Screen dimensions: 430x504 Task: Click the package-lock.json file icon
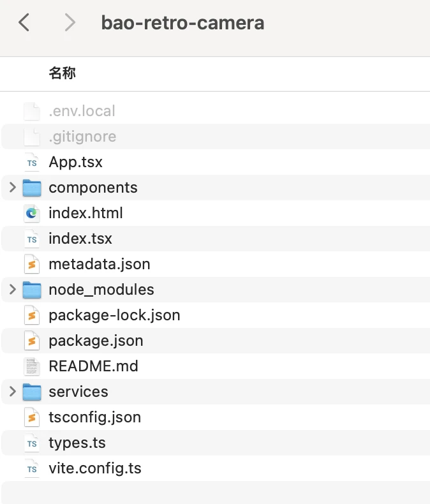(x=32, y=315)
